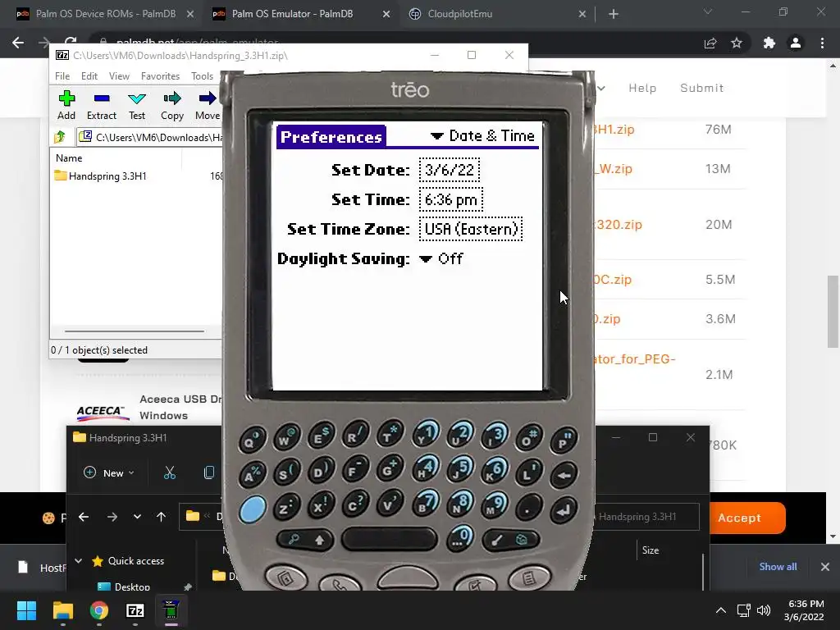Open the View menu in 7-Zip
This screenshot has height=630, width=840.
tap(119, 76)
